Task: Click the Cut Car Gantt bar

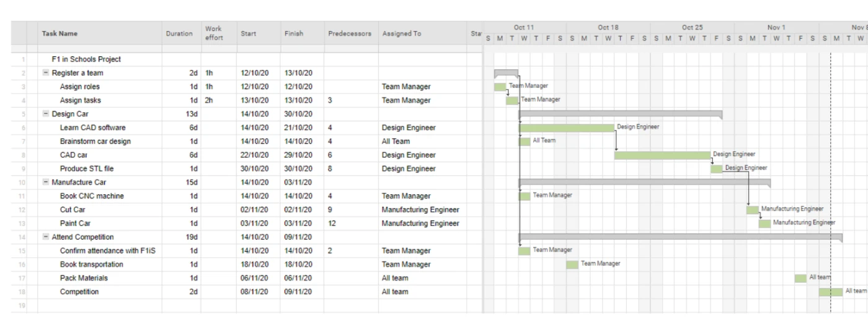Action: [x=753, y=209]
